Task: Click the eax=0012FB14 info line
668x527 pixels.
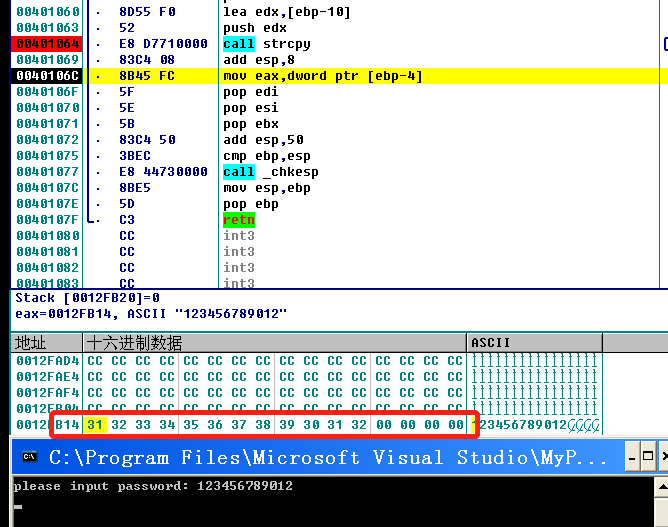Action: [x=151, y=314]
